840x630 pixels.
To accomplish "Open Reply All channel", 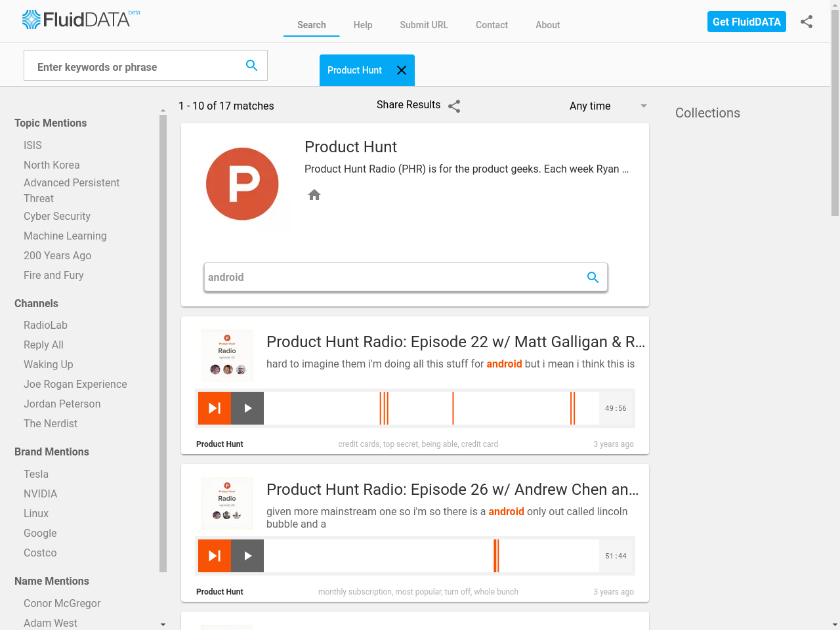I will pyautogui.click(x=44, y=345).
